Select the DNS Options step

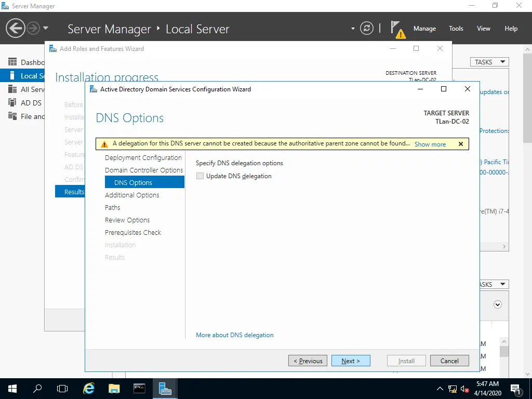point(144,182)
